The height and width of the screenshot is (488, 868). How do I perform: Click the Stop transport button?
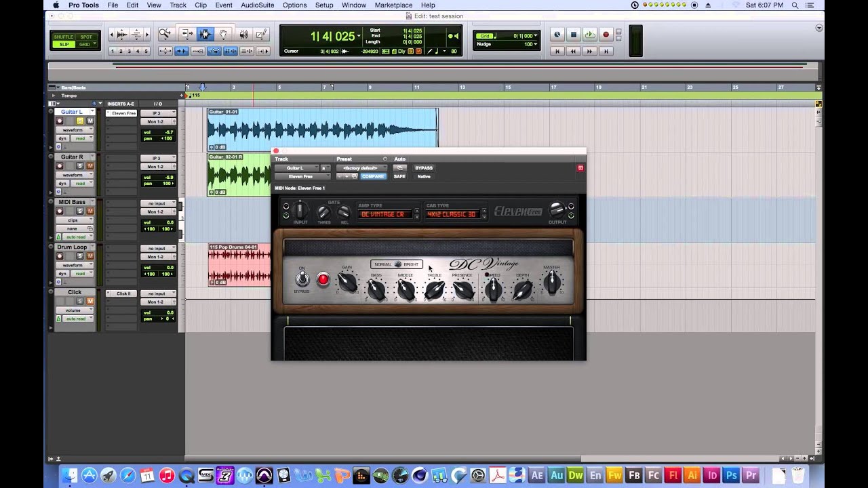coord(573,35)
